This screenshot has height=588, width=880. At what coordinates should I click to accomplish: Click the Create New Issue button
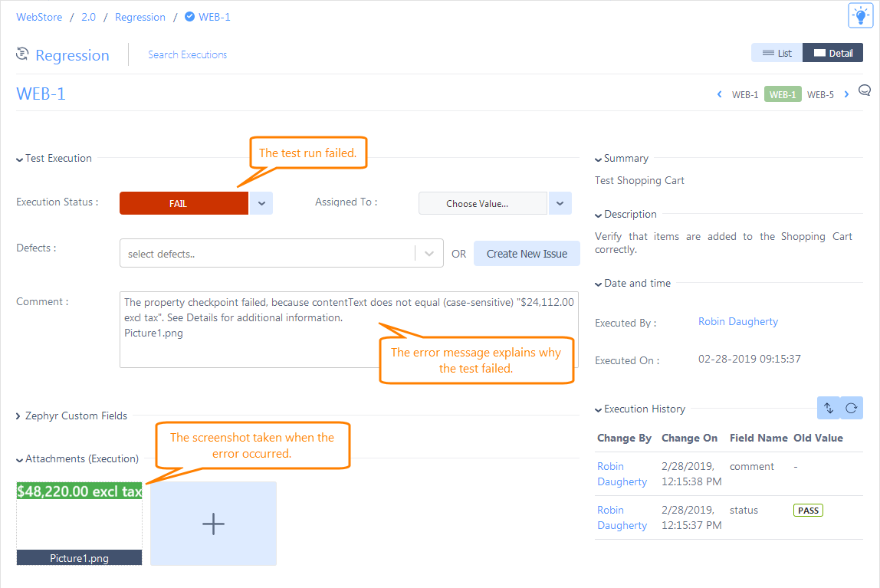point(527,253)
